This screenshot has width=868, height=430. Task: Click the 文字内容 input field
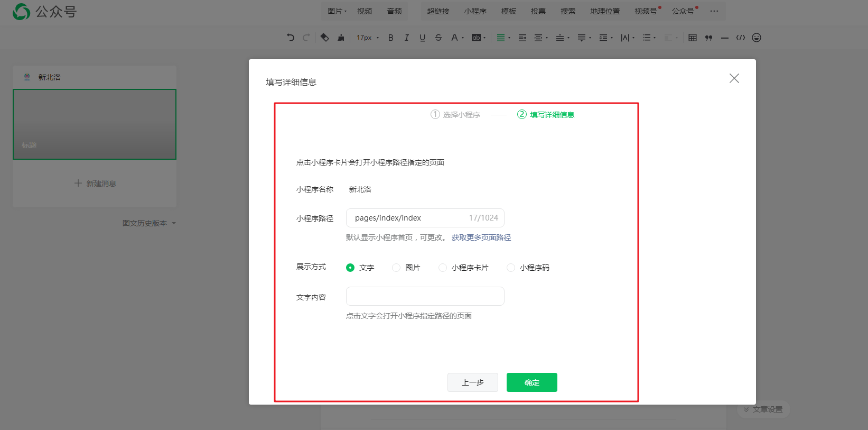pyautogui.click(x=425, y=296)
